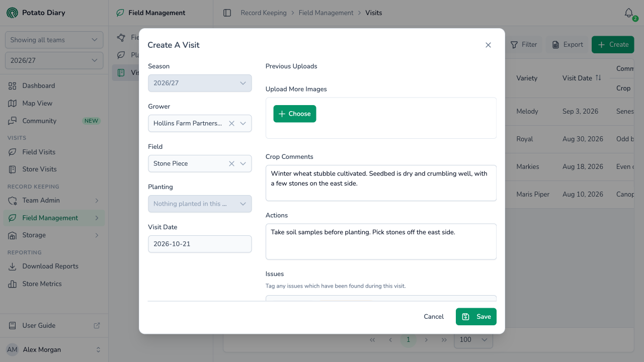Image resolution: width=644 pixels, height=362 pixels.
Task: Click the Dashboard grid icon
Action: coord(13,86)
